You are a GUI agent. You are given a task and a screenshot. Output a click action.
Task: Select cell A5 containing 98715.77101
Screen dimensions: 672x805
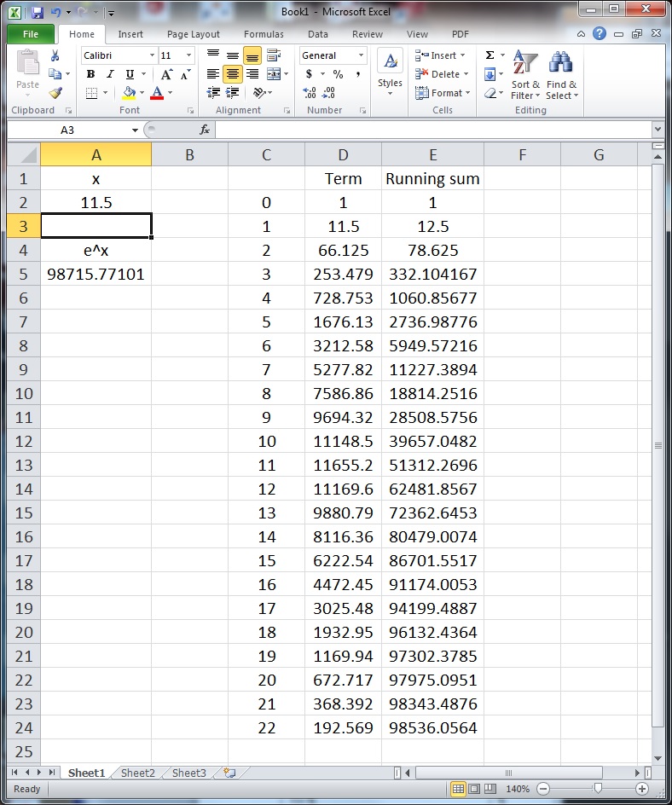point(96,274)
